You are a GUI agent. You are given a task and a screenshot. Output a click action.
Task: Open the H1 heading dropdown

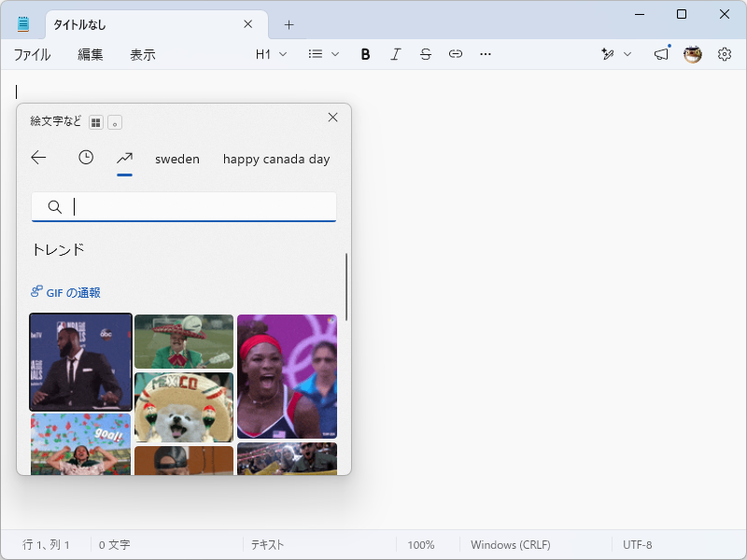[x=271, y=54]
